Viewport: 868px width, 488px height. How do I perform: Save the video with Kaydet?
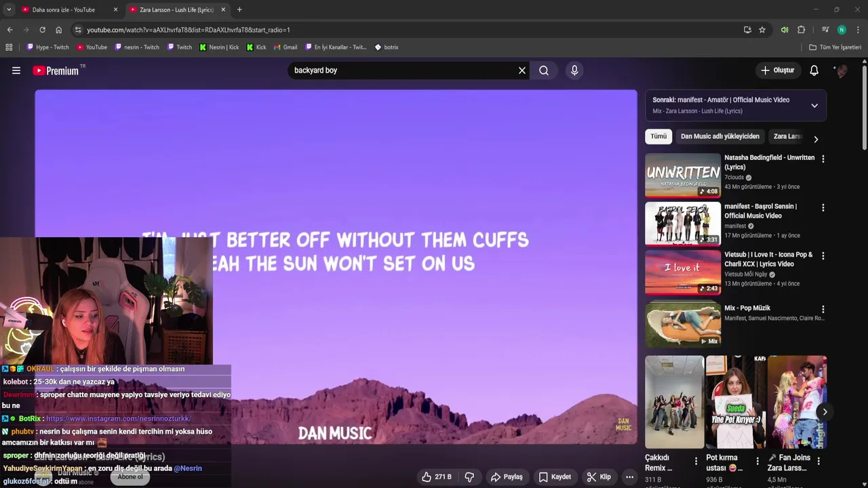(x=555, y=477)
